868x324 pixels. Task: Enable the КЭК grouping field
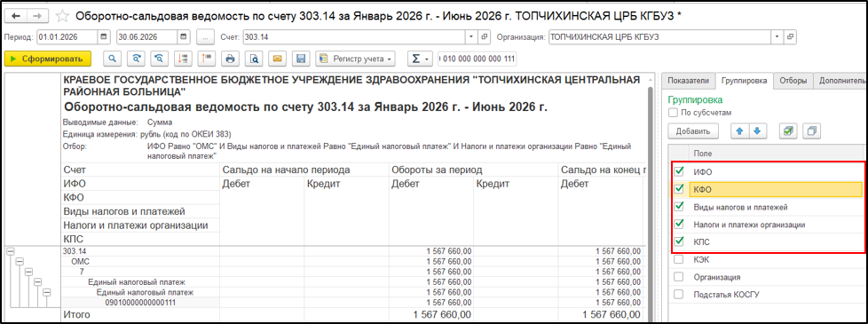pyautogui.click(x=679, y=260)
